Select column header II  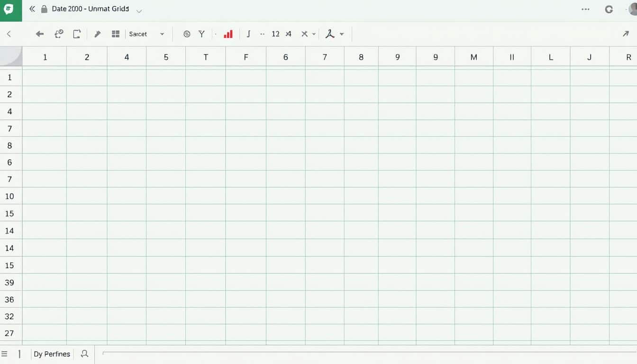pos(512,57)
